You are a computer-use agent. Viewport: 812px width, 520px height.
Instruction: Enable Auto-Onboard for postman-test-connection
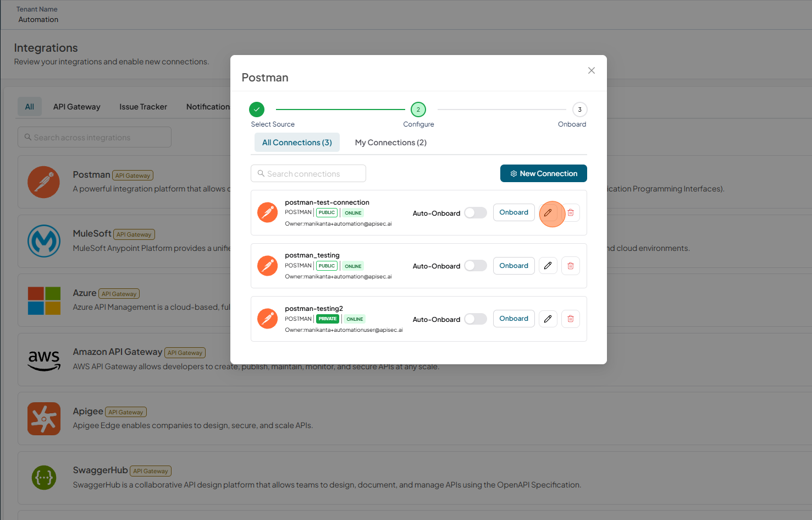click(476, 213)
